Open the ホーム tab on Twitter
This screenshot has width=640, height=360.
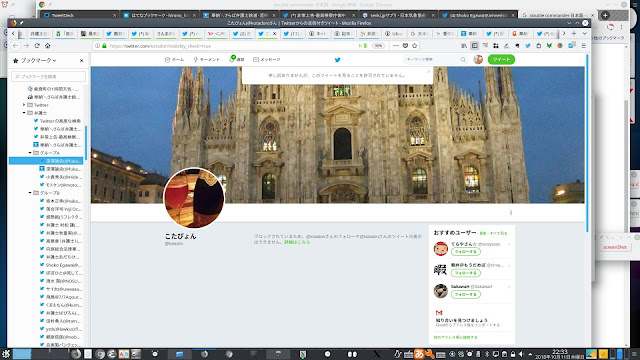[174, 60]
